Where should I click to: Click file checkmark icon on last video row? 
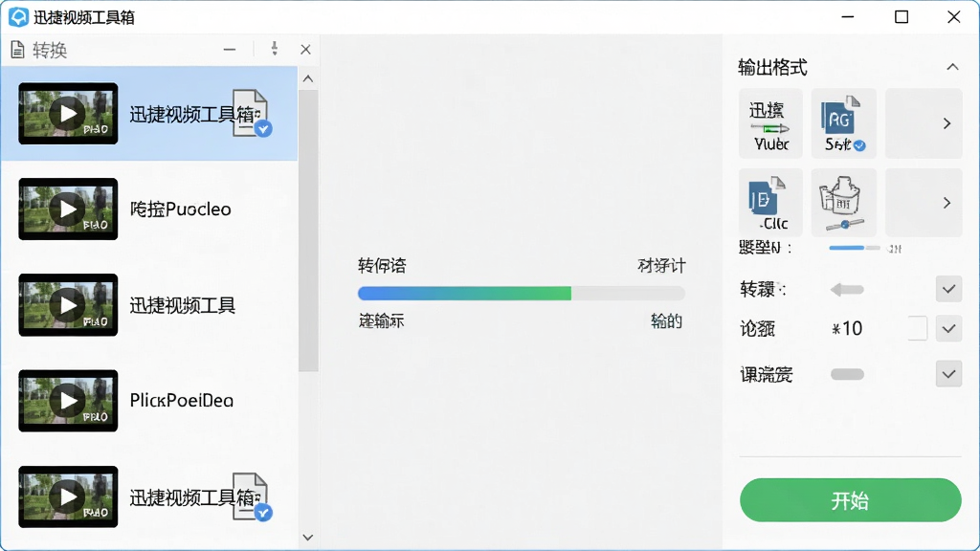(252, 496)
